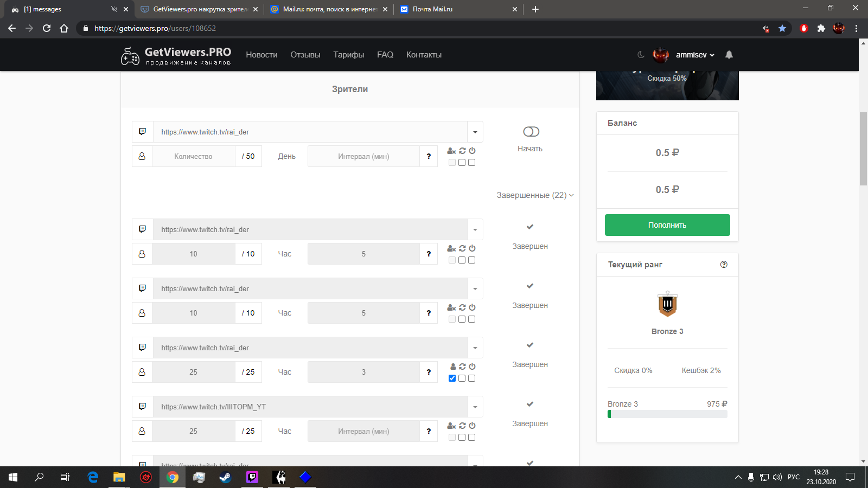Click the ad blocker extension icon

pyautogui.click(x=804, y=28)
